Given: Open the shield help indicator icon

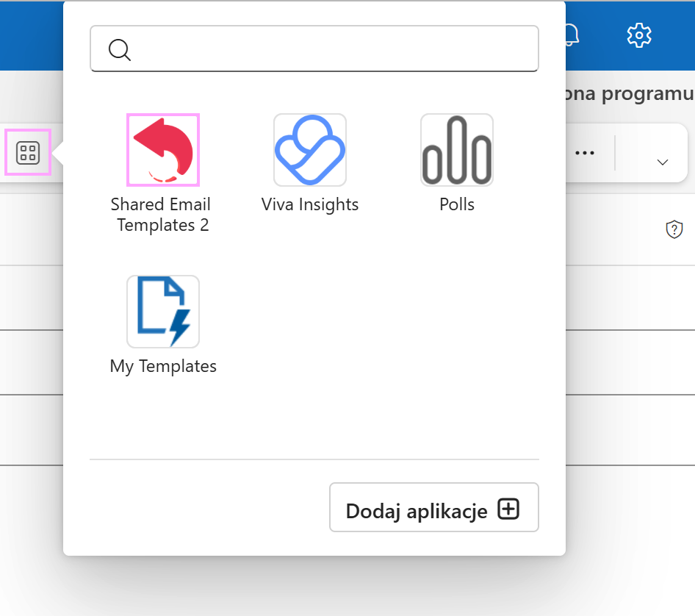Looking at the screenshot, I should tap(674, 229).
